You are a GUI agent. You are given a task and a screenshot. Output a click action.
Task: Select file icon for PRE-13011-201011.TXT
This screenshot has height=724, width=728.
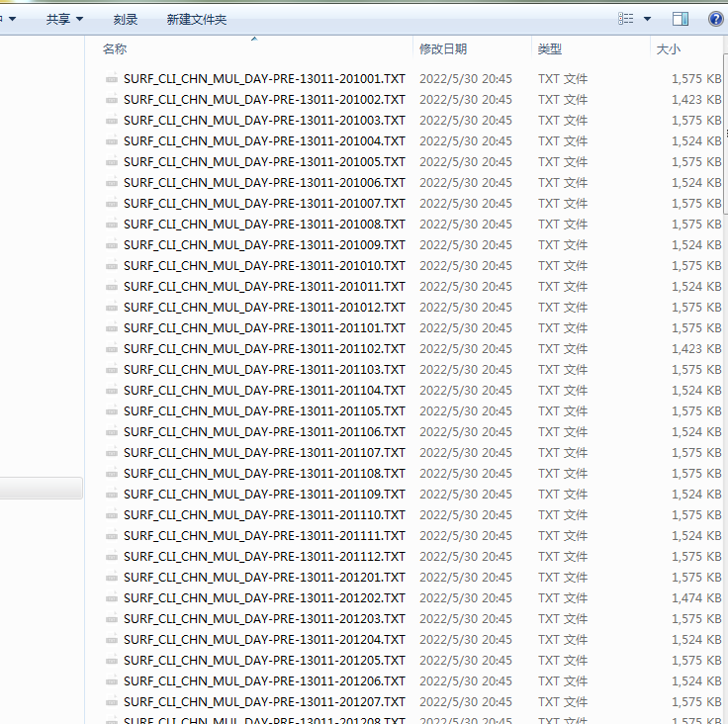[112, 287]
